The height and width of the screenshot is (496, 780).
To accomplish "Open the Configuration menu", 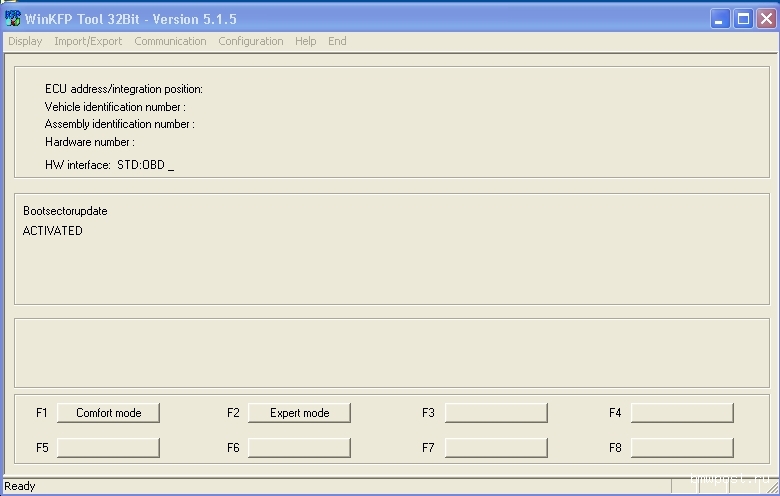I will [250, 41].
